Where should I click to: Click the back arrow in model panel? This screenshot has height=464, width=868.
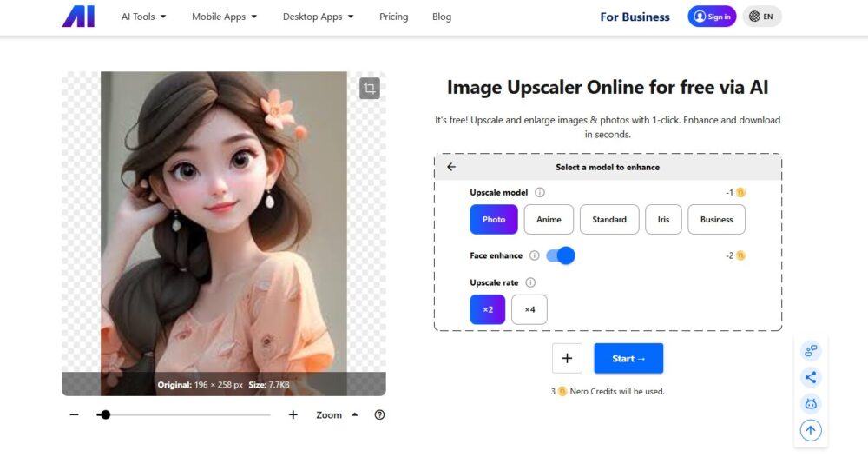pyautogui.click(x=451, y=167)
